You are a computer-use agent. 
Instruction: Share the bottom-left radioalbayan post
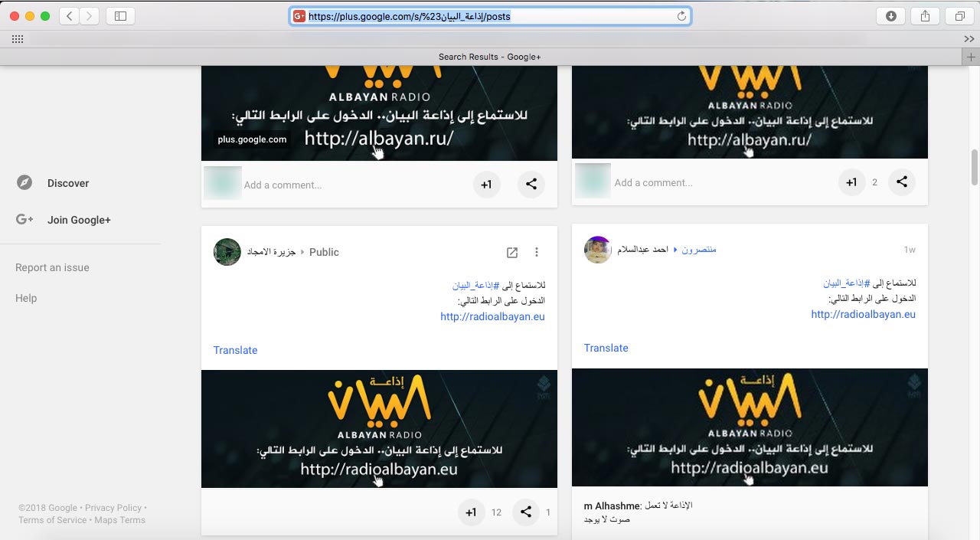[x=526, y=512]
